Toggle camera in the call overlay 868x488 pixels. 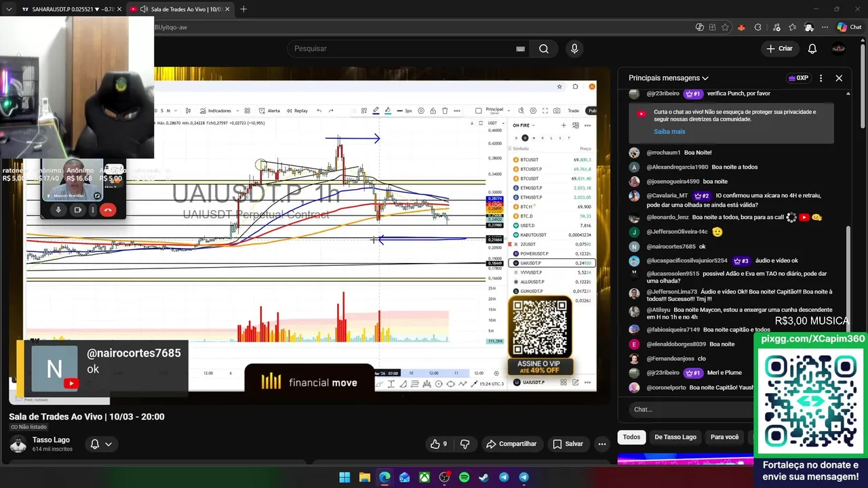pyautogui.click(x=77, y=210)
